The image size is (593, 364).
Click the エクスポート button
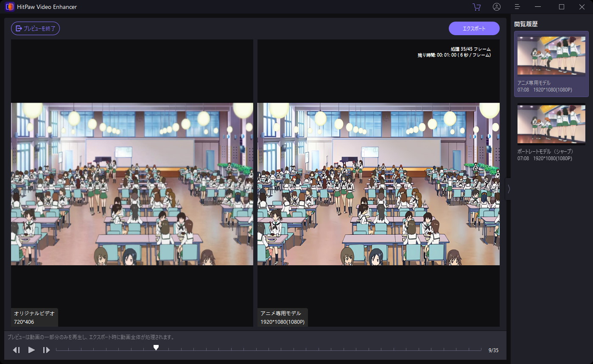pyautogui.click(x=474, y=28)
